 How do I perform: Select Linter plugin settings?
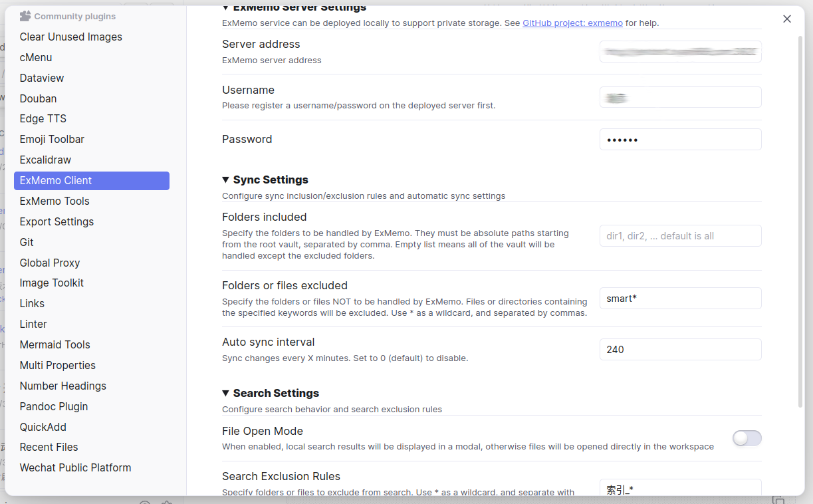coord(92,324)
